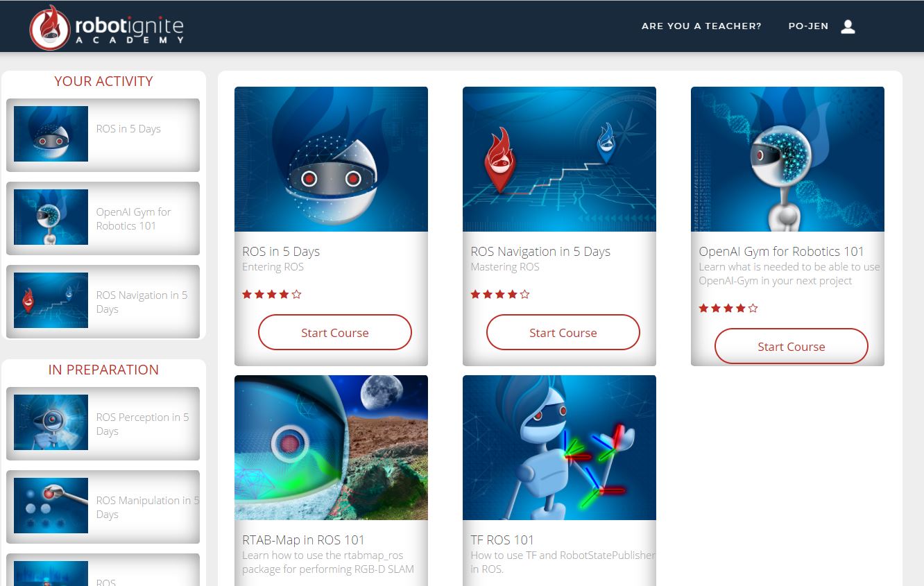Start the OpenAI Gym for Robotics 101 course
Viewport: 924px width, 586px height.
coord(792,346)
